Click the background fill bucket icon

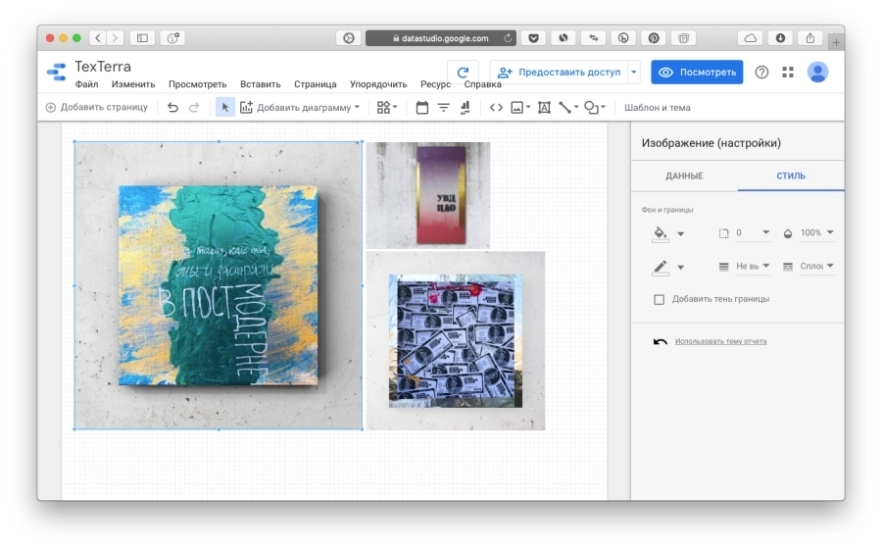pos(660,233)
